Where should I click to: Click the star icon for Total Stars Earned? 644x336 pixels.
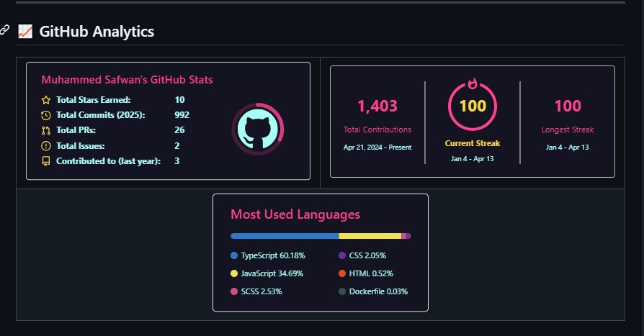click(46, 100)
